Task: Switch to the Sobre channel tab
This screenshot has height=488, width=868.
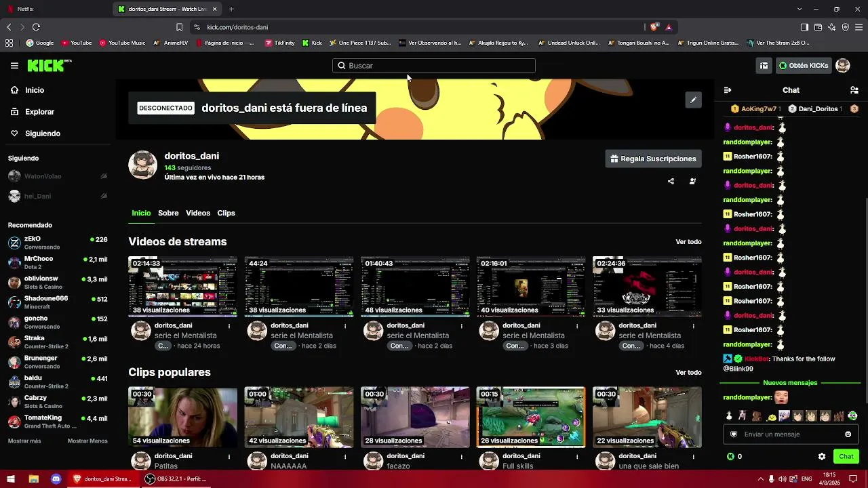Action: pyautogui.click(x=168, y=213)
